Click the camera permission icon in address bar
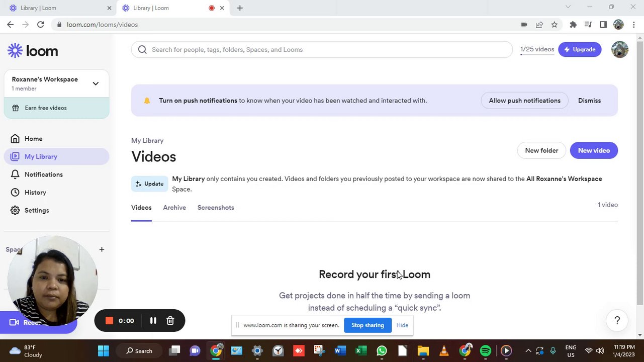Screen dimensions: 644x362 click(x=524, y=25)
